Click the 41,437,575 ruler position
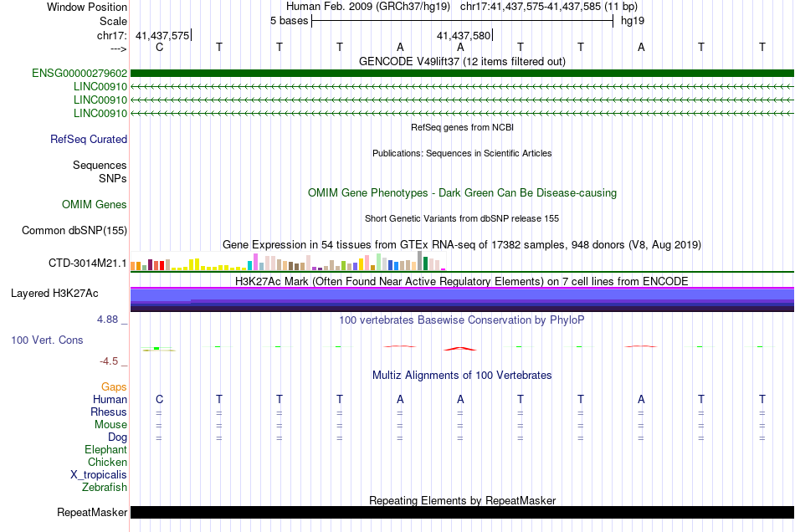Image resolution: width=795 pixels, height=532 pixels. tap(162, 35)
